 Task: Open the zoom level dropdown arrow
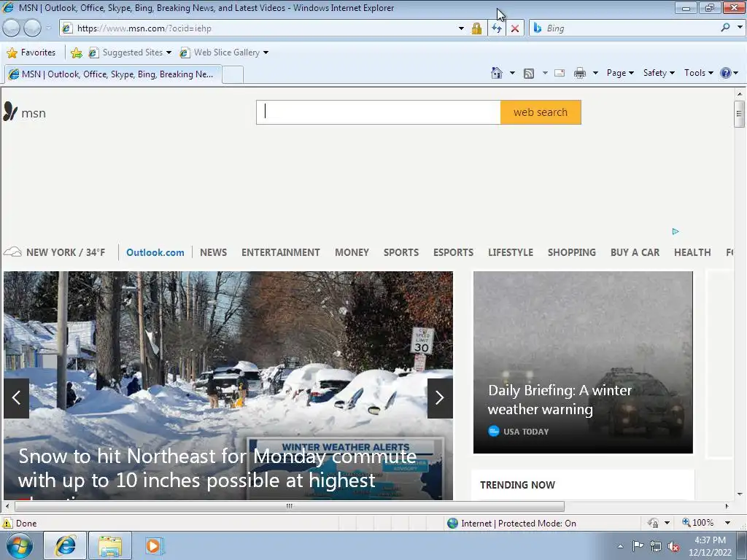click(727, 523)
